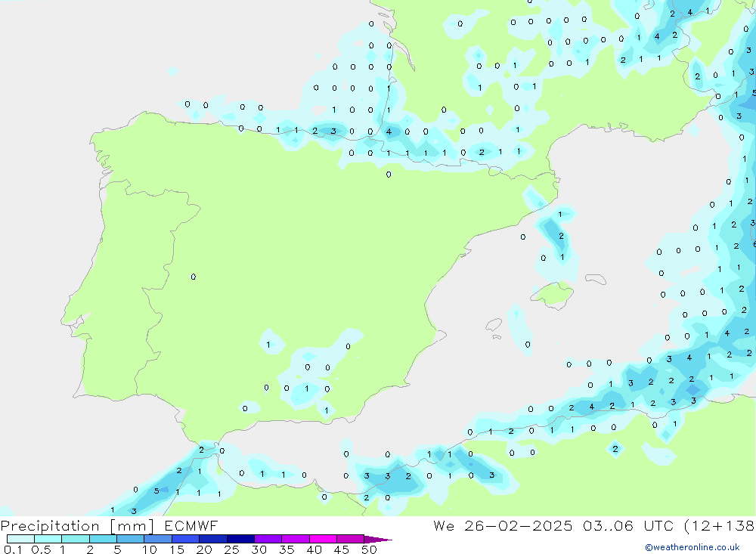Click the '10' legend scale label
This screenshot has width=756, height=554.
pos(150,549)
